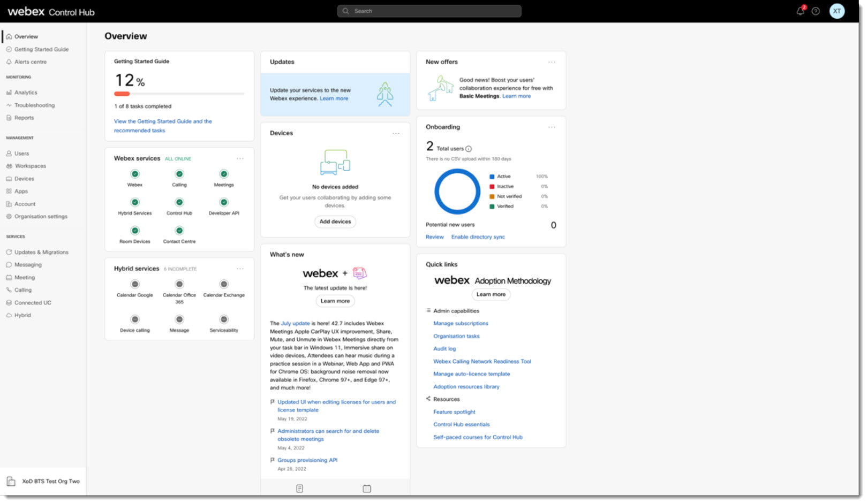
Task: Click the orange Not verified legend swatch
Action: tap(492, 196)
